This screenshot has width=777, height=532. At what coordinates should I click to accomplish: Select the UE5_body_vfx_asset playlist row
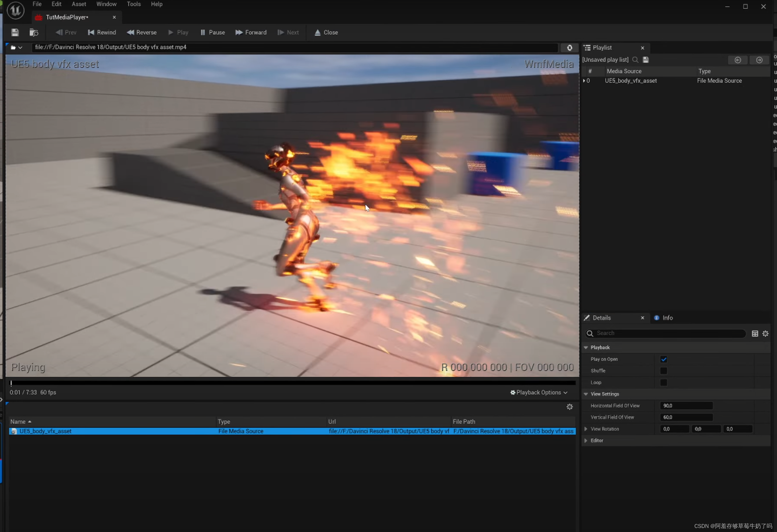coord(631,81)
